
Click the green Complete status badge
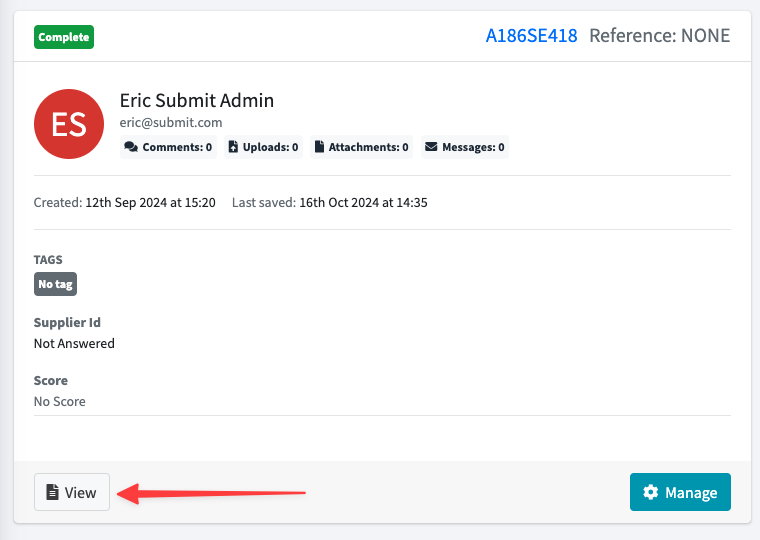(x=64, y=37)
